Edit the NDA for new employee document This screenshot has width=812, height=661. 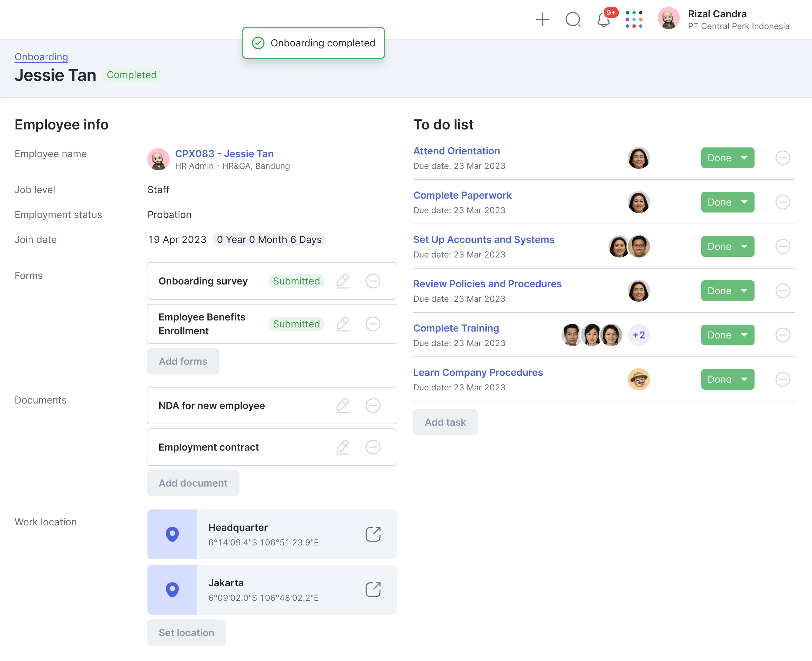(342, 406)
